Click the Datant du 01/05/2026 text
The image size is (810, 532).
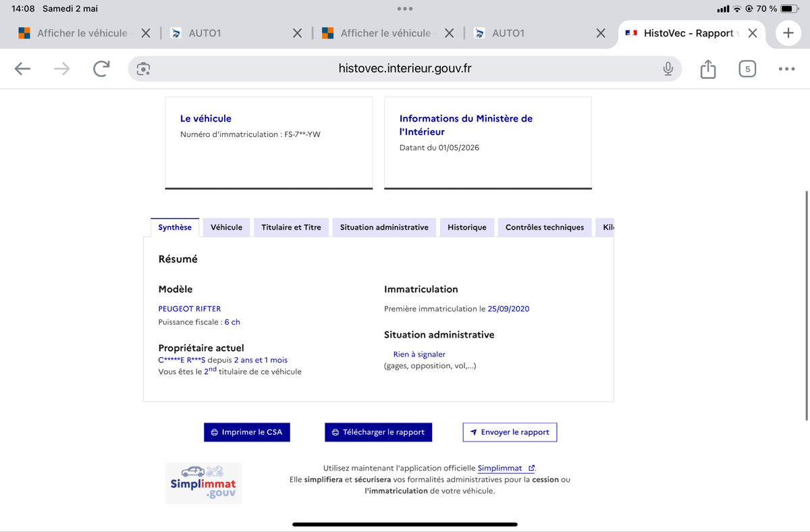coord(439,147)
